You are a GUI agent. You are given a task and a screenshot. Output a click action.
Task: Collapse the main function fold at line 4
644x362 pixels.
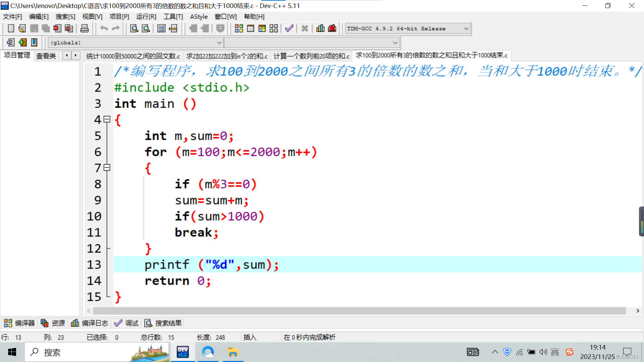coord(107,119)
